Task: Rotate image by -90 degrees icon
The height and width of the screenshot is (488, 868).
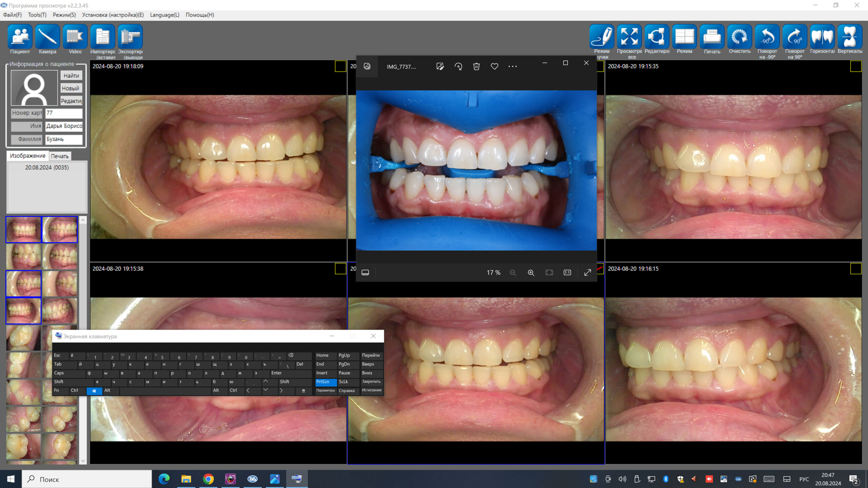Action: 767,37
